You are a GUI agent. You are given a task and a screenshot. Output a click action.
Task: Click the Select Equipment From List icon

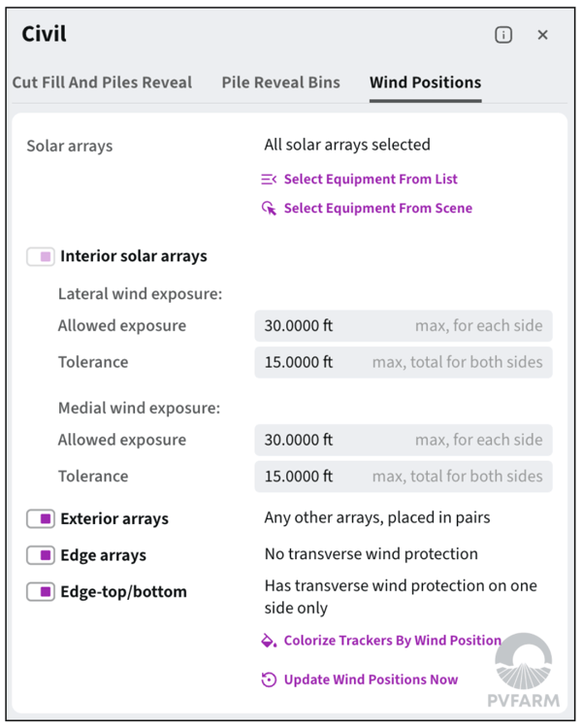coord(269,180)
